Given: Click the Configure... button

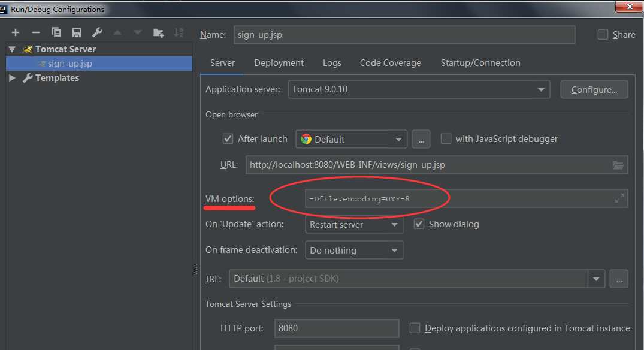Looking at the screenshot, I should pos(594,89).
